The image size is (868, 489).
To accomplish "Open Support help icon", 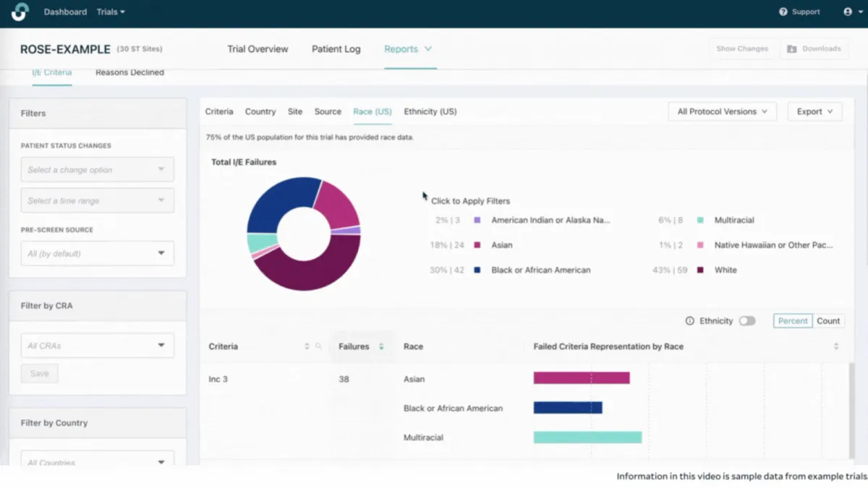I will (x=783, y=12).
